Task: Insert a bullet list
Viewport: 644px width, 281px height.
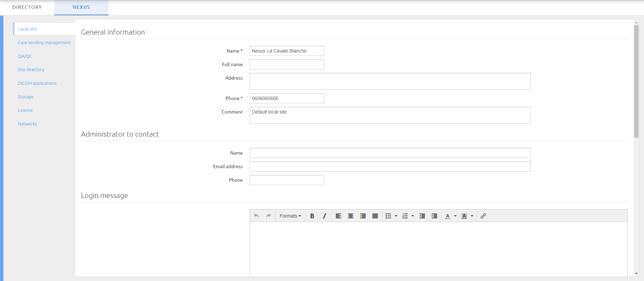Action: click(x=388, y=216)
